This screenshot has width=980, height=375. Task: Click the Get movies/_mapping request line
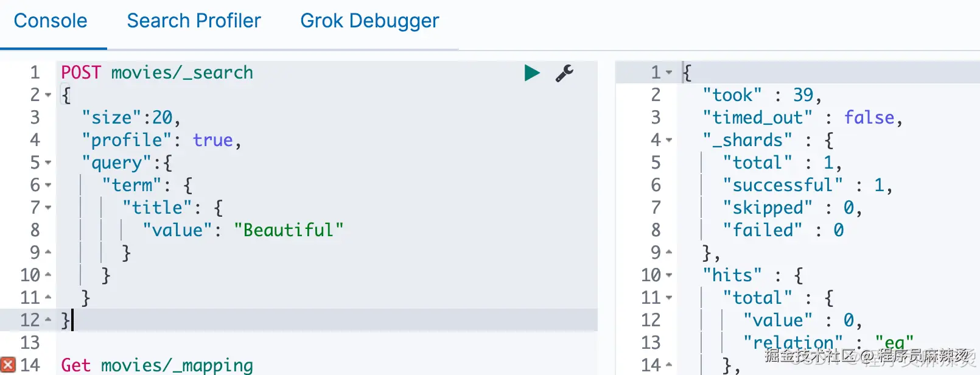click(x=157, y=365)
